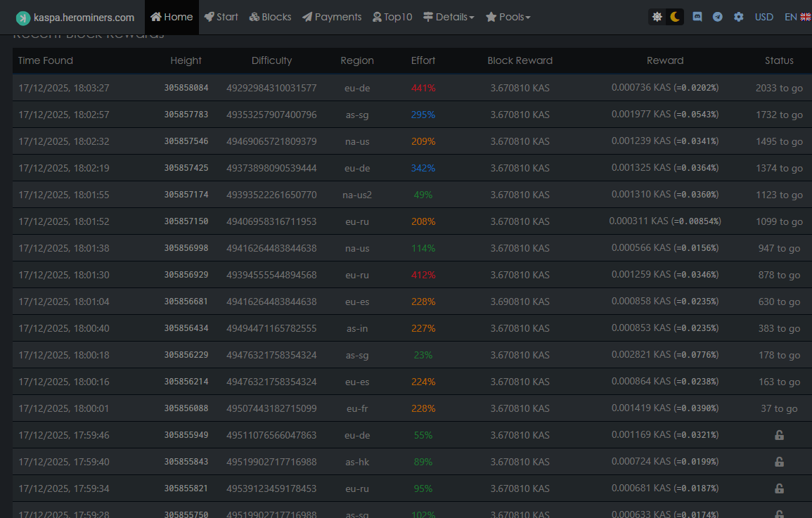The image size is (812, 518).
Task: Open block height 305856088
Action: 186,408
